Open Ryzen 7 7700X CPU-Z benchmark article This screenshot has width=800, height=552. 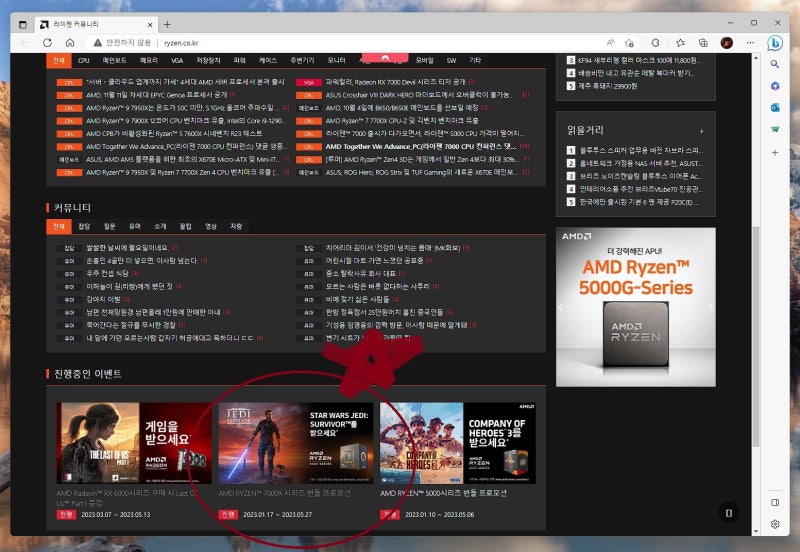(x=402, y=120)
